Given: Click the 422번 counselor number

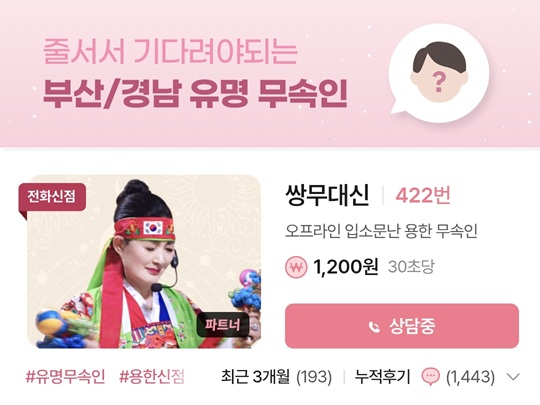Looking at the screenshot, I should click(423, 195).
